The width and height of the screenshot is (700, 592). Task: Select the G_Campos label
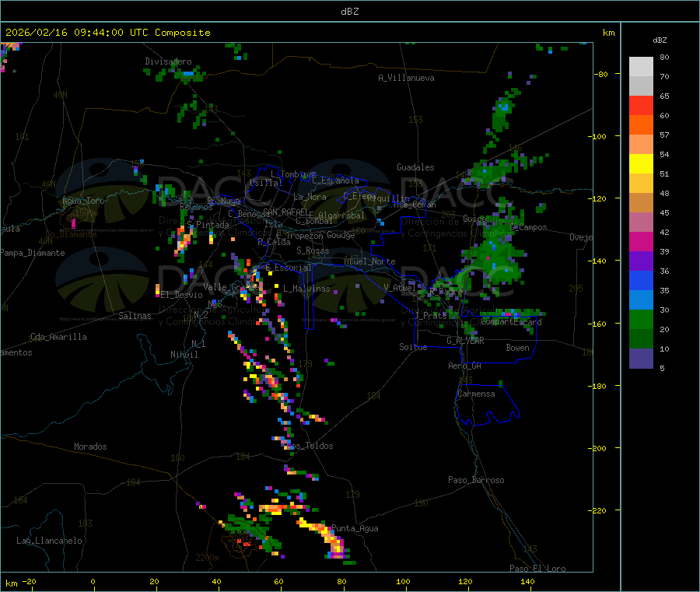click(x=529, y=227)
